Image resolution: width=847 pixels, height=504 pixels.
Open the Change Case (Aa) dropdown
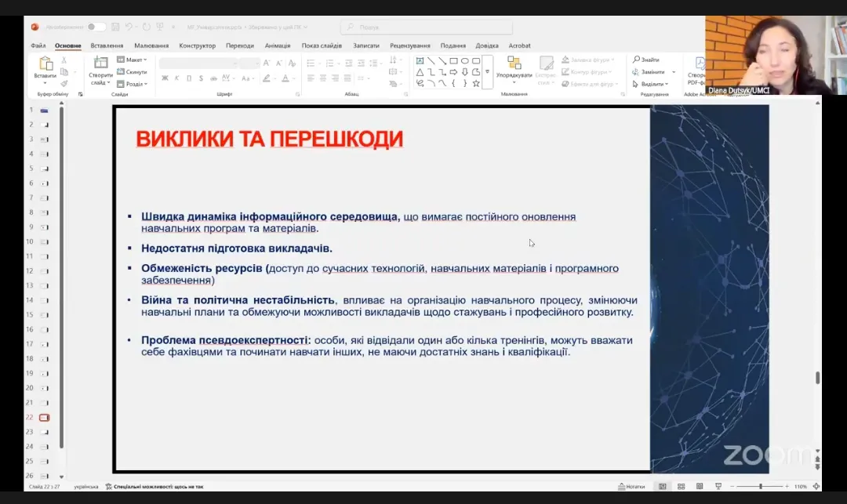(247, 78)
